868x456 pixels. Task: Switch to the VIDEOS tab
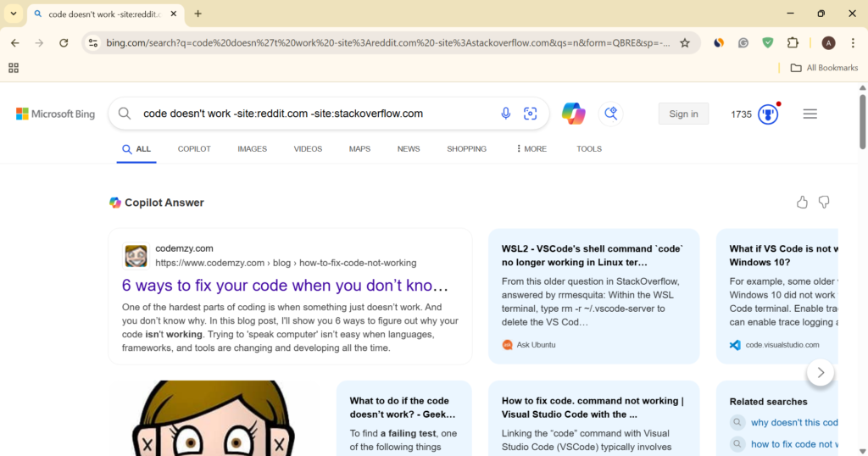click(308, 149)
